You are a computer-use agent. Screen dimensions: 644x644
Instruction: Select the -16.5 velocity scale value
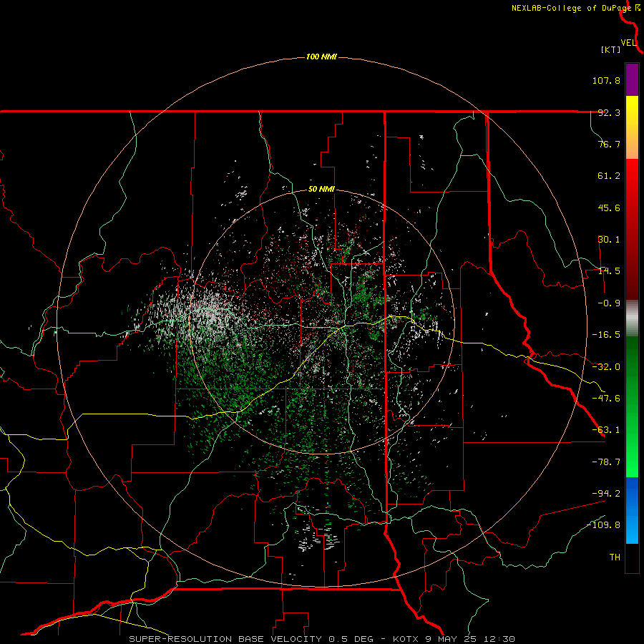tap(606, 335)
